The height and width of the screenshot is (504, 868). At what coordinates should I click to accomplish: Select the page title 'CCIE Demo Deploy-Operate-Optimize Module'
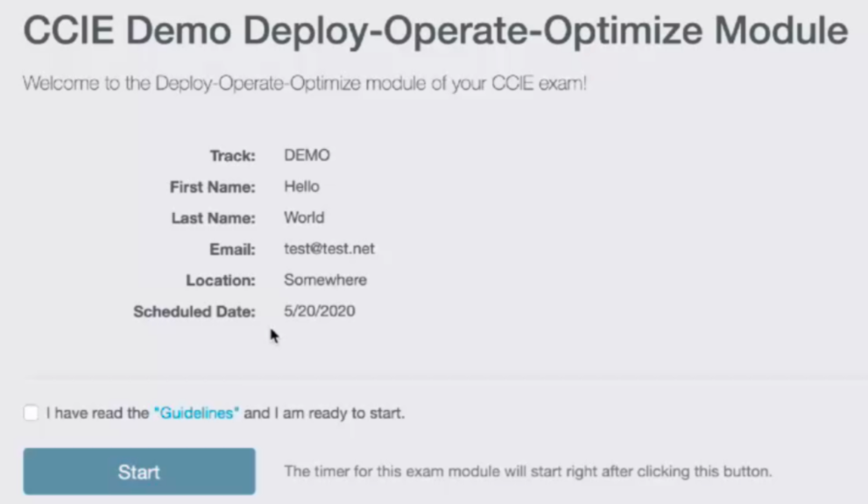pyautogui.click(x=435, y=30)
